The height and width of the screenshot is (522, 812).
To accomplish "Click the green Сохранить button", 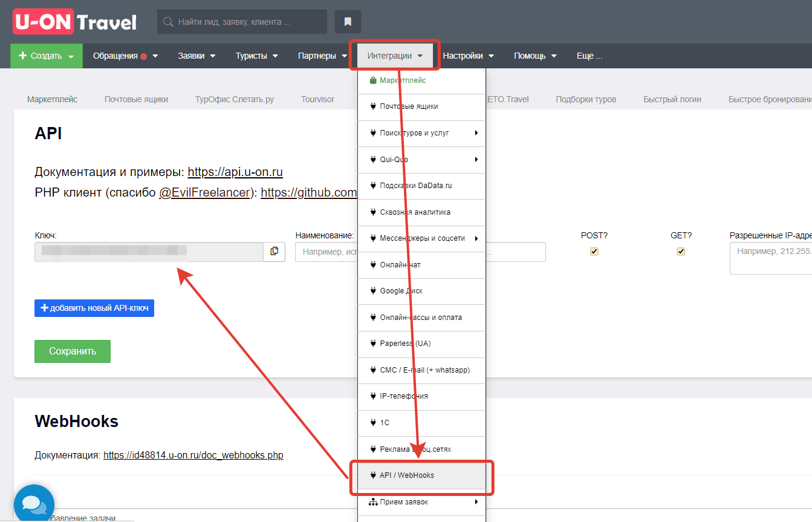I will (73, 351).
